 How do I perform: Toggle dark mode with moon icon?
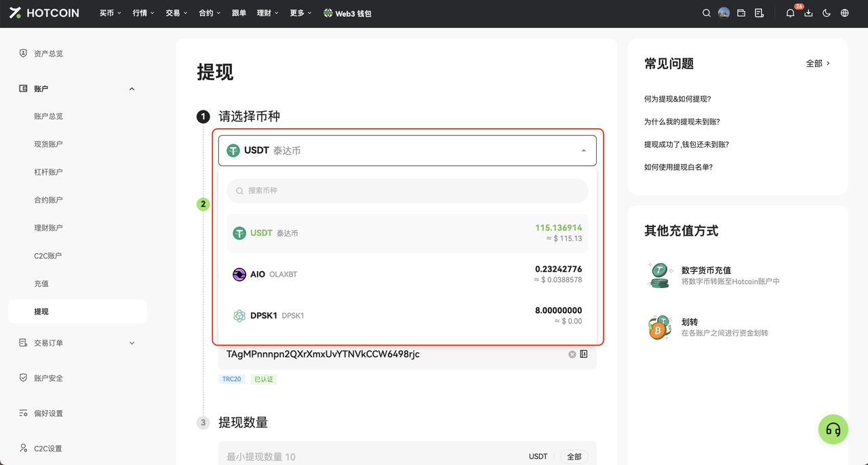pyautogui.click(x=826, y=13)
